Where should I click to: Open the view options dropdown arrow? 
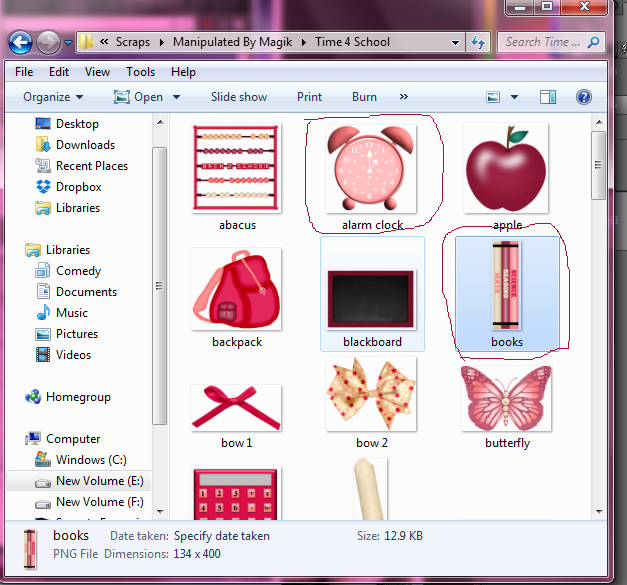click(x=514, y=97)
